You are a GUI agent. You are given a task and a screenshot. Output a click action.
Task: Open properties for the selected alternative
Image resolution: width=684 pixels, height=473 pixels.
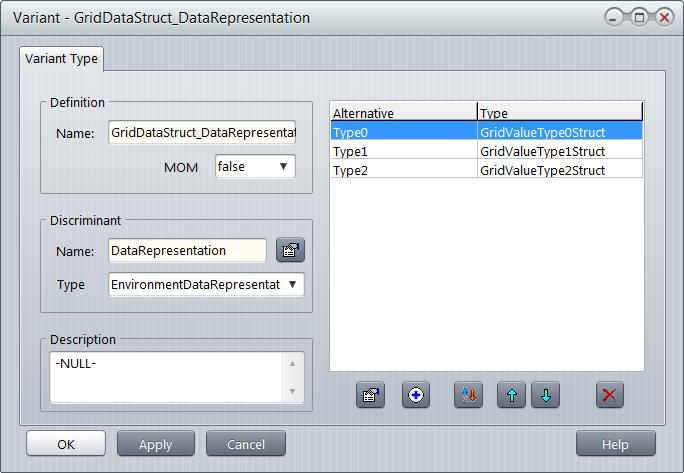[370, 395]
